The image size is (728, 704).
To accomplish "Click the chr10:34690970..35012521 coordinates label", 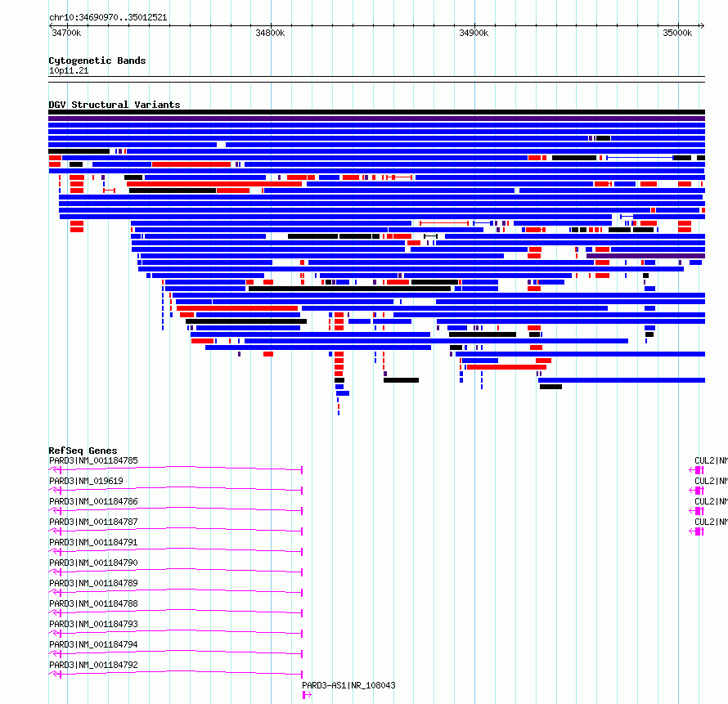I will [108, 18].
